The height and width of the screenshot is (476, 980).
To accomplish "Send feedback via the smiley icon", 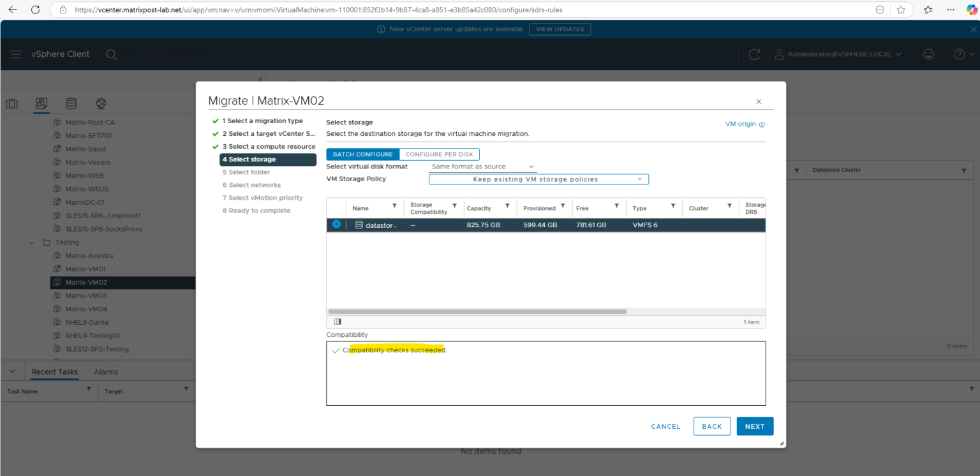I will pos(928,54).
